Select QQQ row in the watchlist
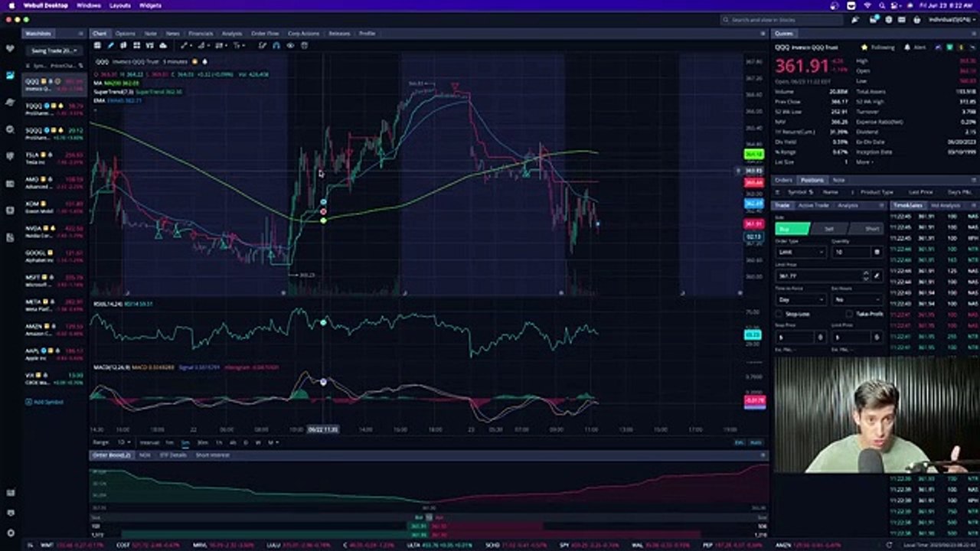Screen dimensions: 980x551 pos(55,83)
